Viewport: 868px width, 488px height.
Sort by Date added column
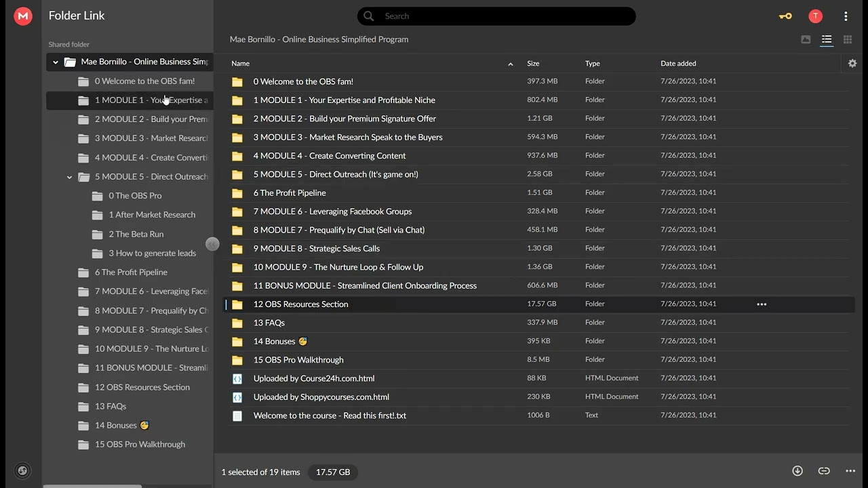coord(678,63)
